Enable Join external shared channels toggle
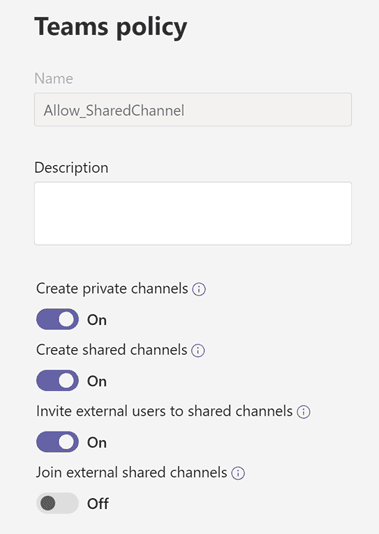 tap(57, 503)
